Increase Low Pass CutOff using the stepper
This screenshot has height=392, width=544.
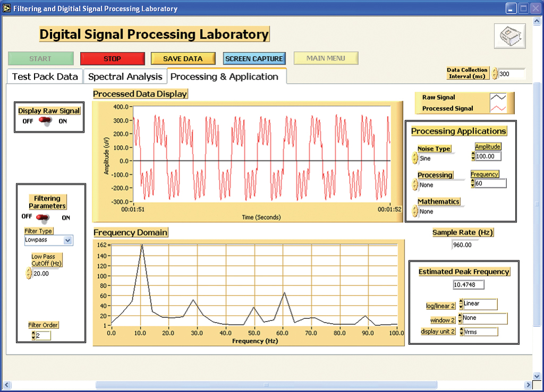click(30, 271)
